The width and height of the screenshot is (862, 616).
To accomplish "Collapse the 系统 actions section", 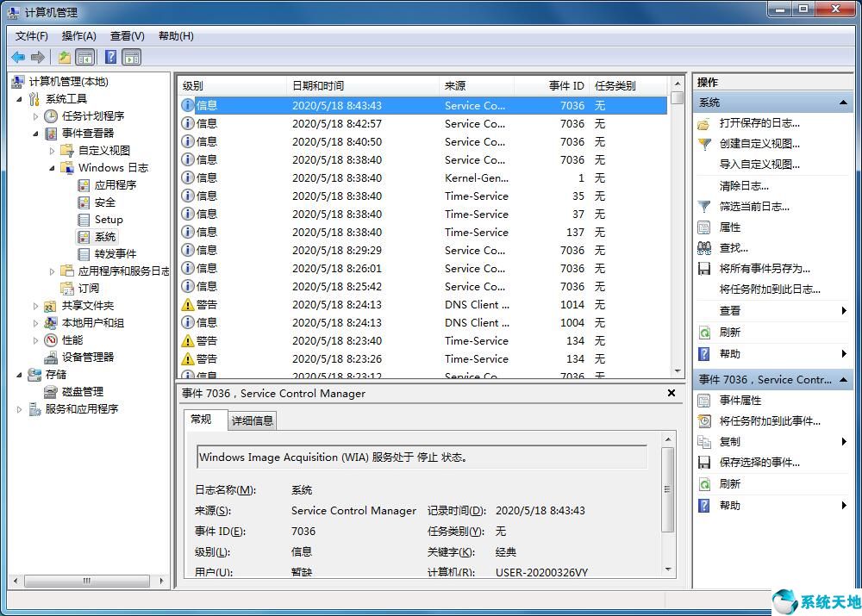I will pyautogui.click(x=843, y=102).
